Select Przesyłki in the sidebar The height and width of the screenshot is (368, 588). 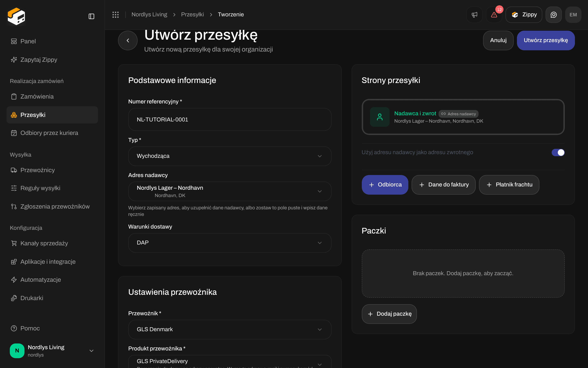(52, 115)
